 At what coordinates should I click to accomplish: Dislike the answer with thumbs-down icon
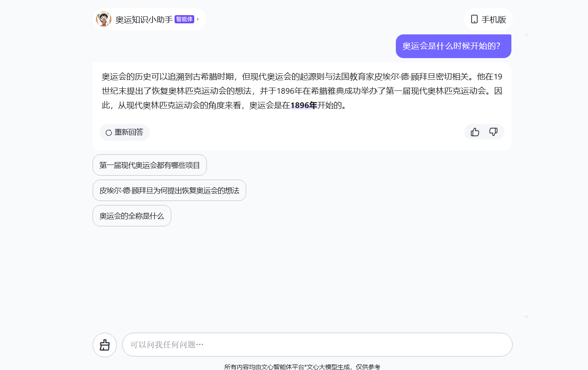tap(493, 132)
